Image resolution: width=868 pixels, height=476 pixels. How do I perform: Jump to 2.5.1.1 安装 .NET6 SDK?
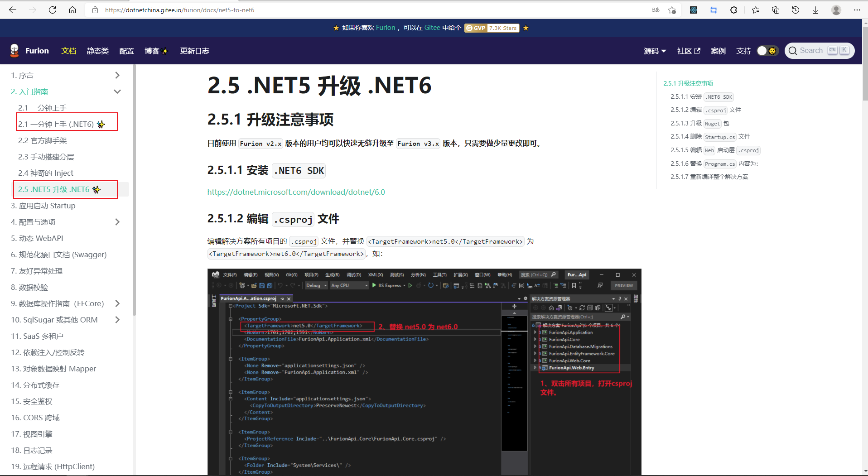pyautogui.click(x=702, y=97)
